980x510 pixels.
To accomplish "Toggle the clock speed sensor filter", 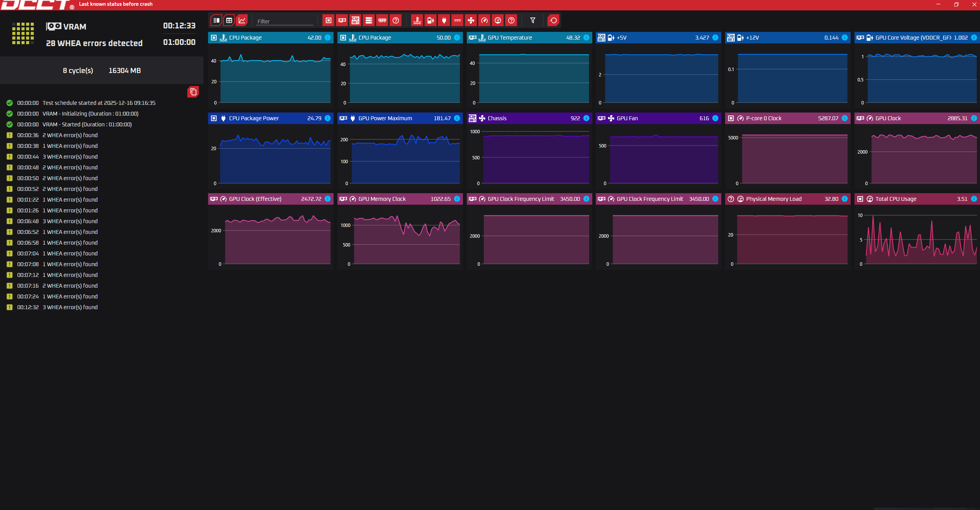I will 484,21.
